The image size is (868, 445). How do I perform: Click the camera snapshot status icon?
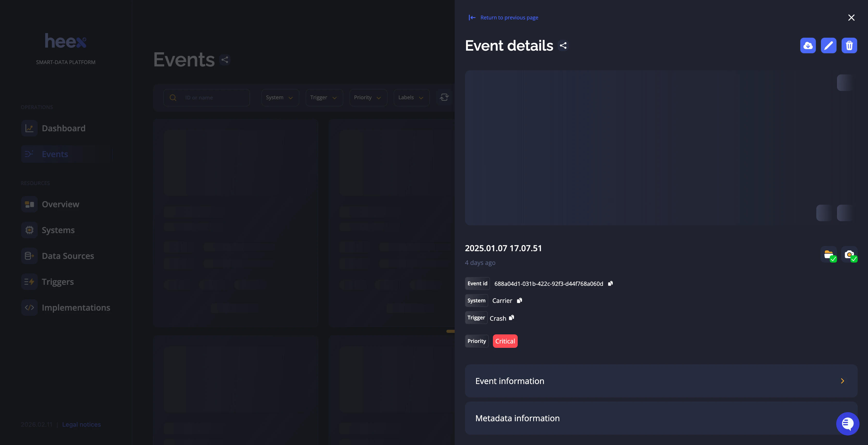coord(849,255)
